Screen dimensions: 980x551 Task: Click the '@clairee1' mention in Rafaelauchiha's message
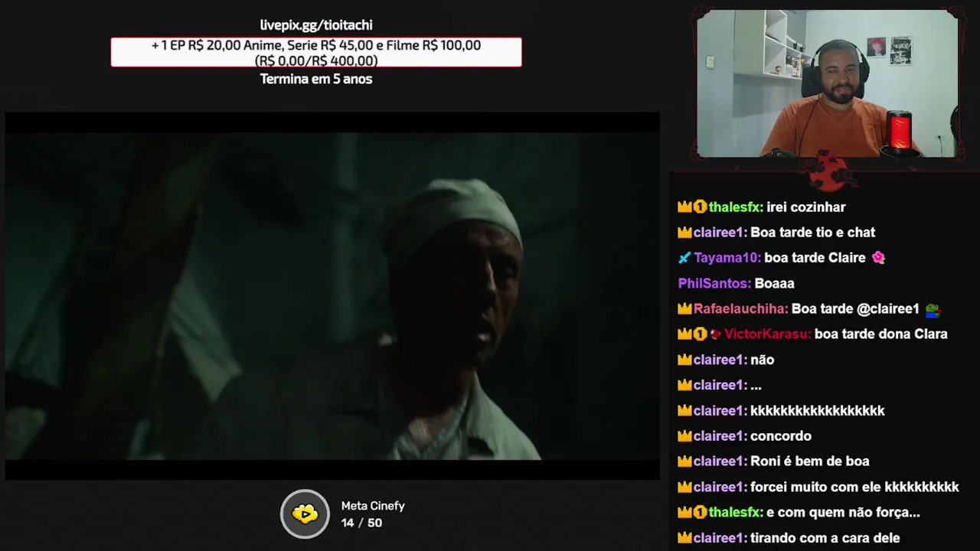click(x=888, y=309)
